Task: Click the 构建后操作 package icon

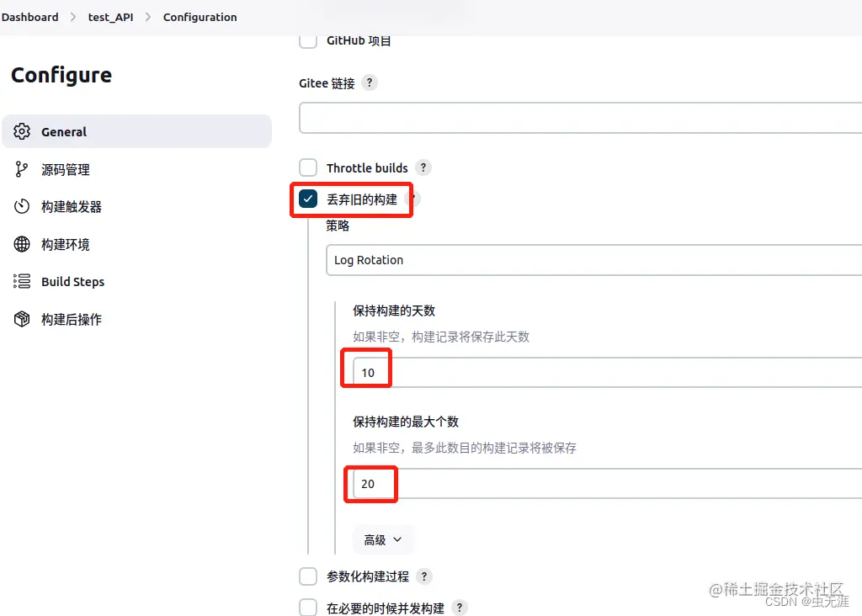Action: 22,319
